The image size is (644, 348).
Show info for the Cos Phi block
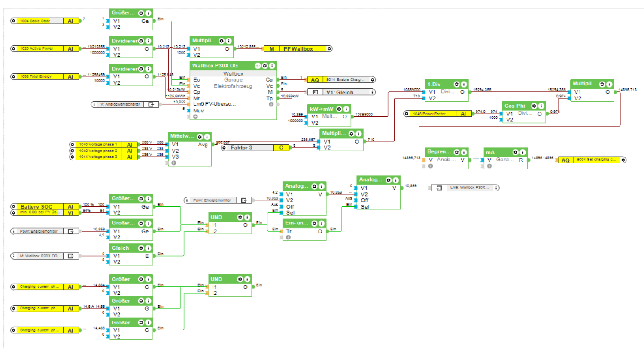pos(541,106)
